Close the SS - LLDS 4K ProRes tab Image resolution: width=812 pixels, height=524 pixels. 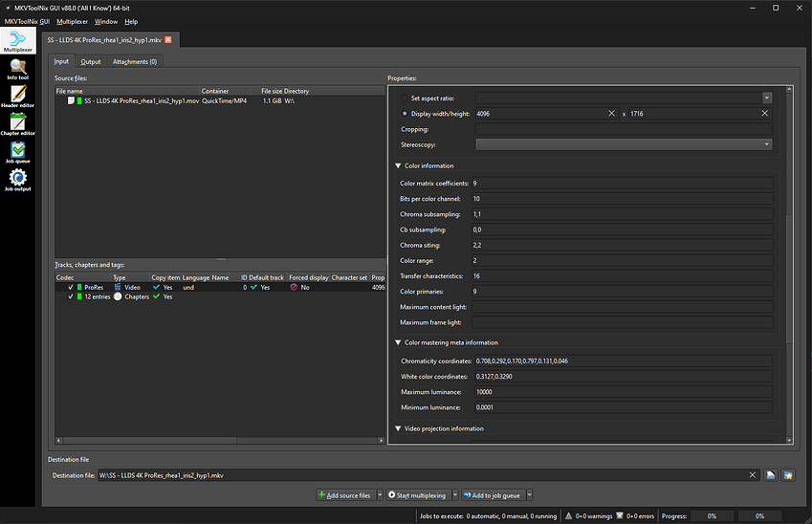168,39
